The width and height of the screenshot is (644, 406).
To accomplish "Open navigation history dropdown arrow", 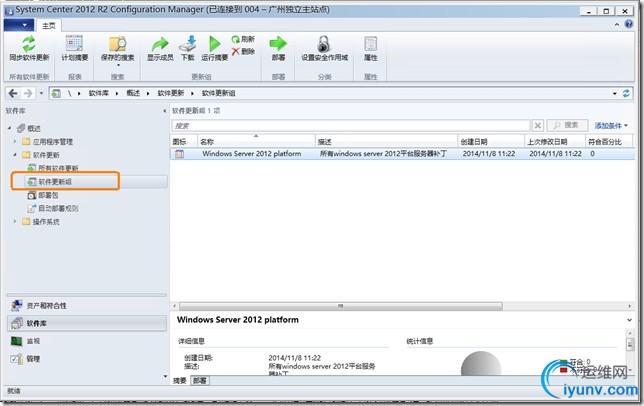I will coord(41,93).
